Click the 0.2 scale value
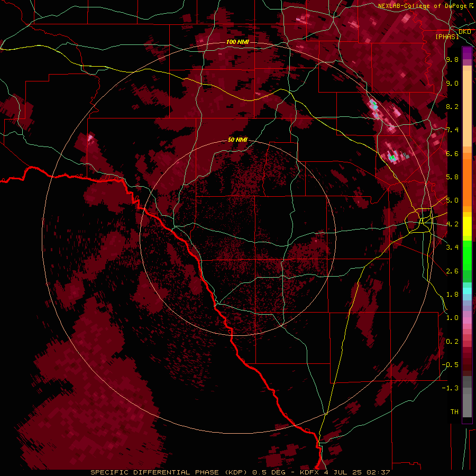The image size is (476, 476). point(452,341)
